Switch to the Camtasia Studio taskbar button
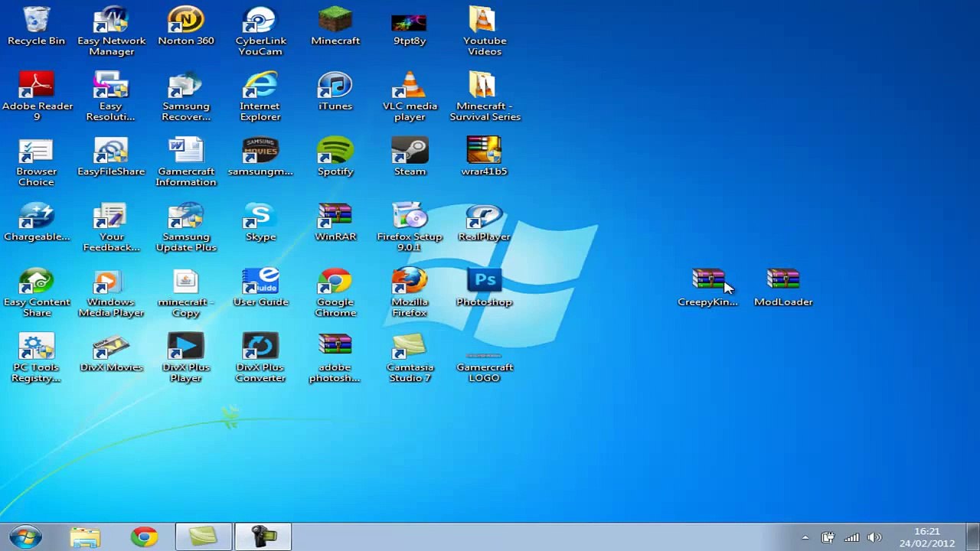Viewport: 980px width, 551px height. 203,537
